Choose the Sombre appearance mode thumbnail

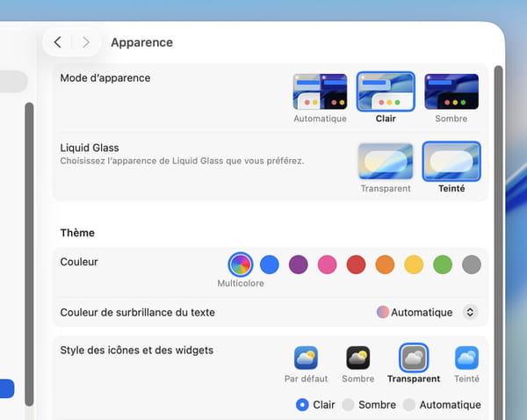point(451,92)
